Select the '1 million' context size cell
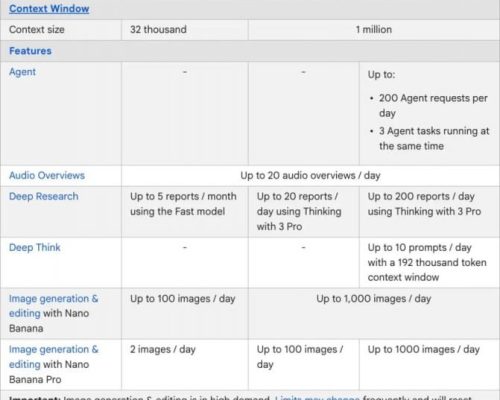500x400 pixels. (x=374, y=30)
